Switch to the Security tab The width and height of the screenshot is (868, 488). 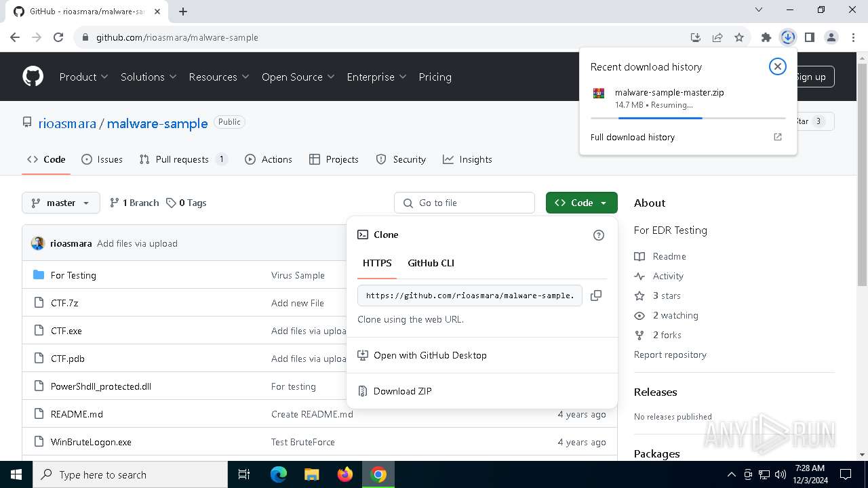point(401,159)
